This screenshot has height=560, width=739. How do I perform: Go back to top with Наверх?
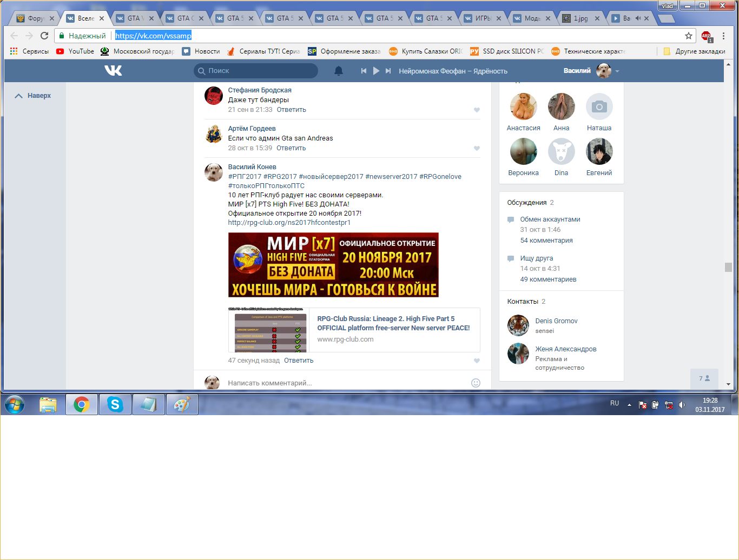pyautogui.click(x=33, y=96)
